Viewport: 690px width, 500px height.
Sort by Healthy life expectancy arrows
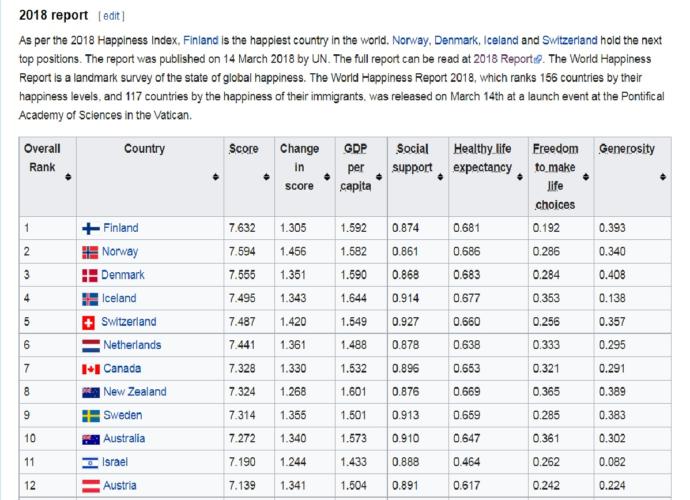520,176
